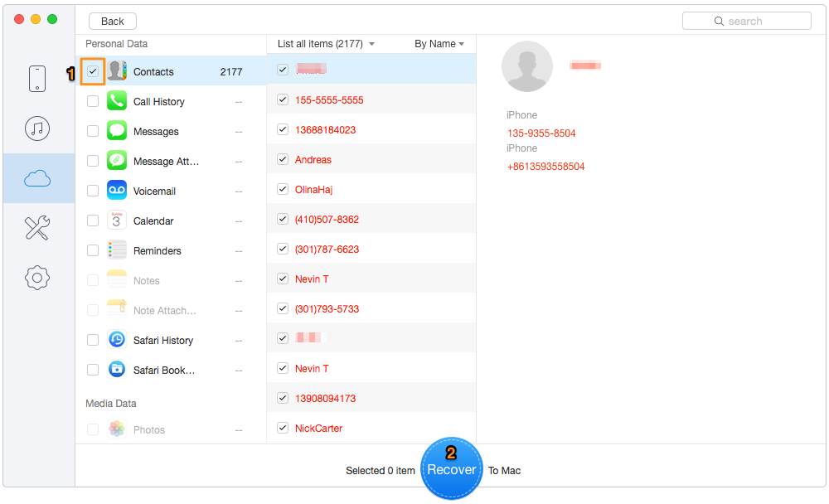Click the Message Attachments icon

point(117,160)
